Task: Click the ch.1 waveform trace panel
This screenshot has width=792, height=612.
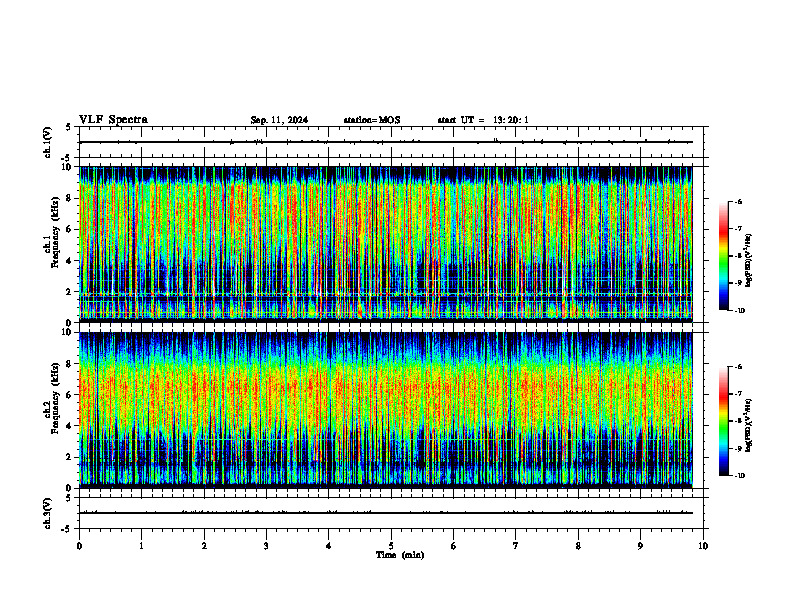Action: [391, 142]
